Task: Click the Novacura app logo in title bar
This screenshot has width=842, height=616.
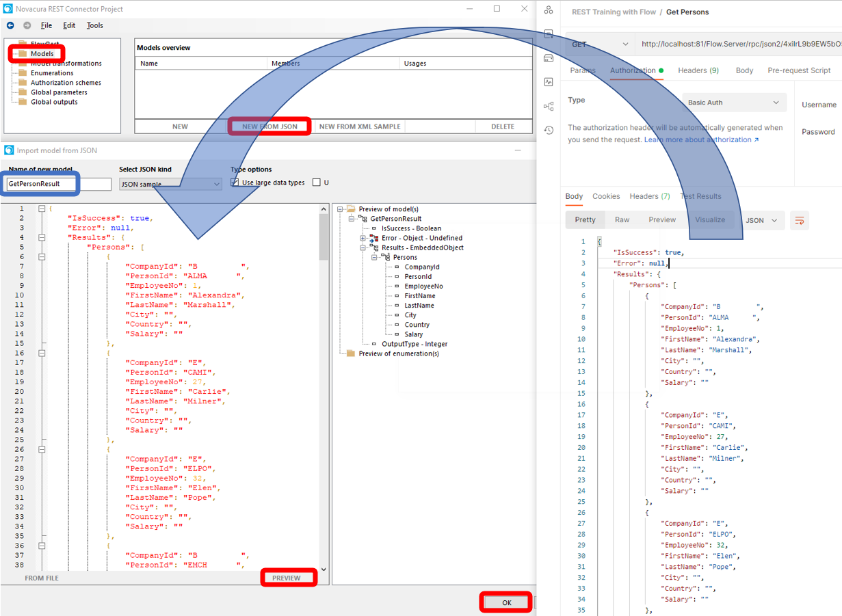Action: tap(8, 9)
